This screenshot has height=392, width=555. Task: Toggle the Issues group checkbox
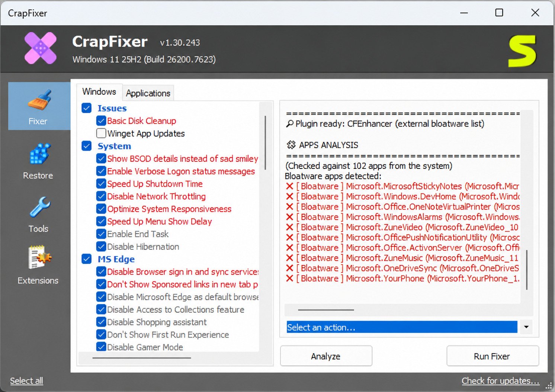point(87,108)
